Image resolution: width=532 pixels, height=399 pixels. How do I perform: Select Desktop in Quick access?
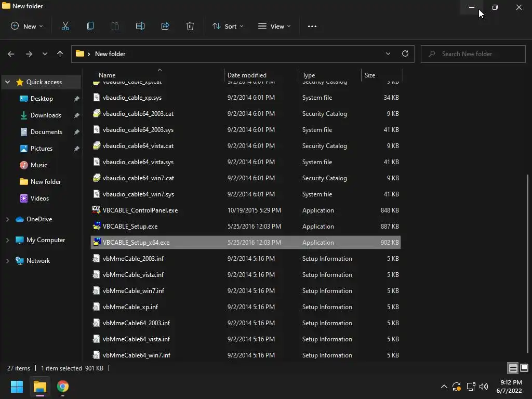tap(42, 98)
